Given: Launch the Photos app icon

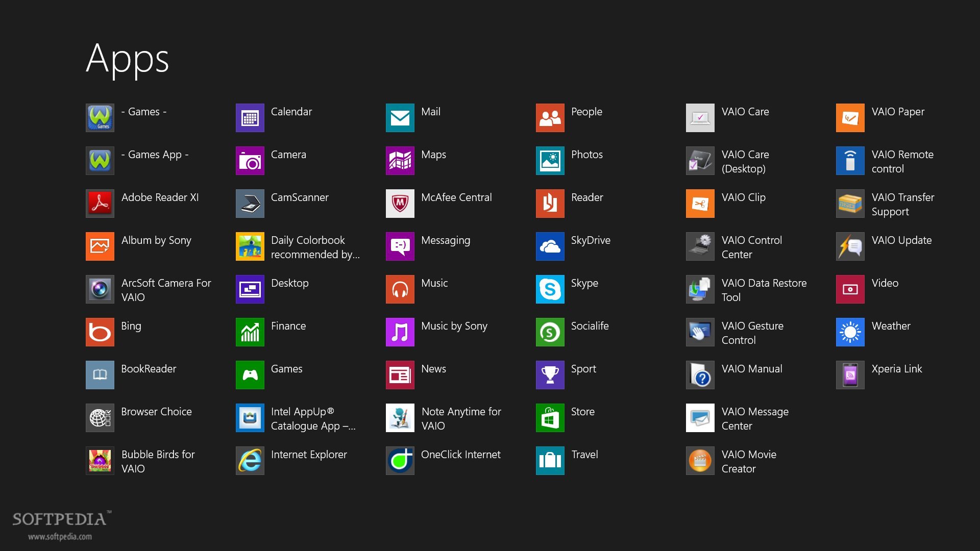Looking at the screenshot, I should pos(550,161).
